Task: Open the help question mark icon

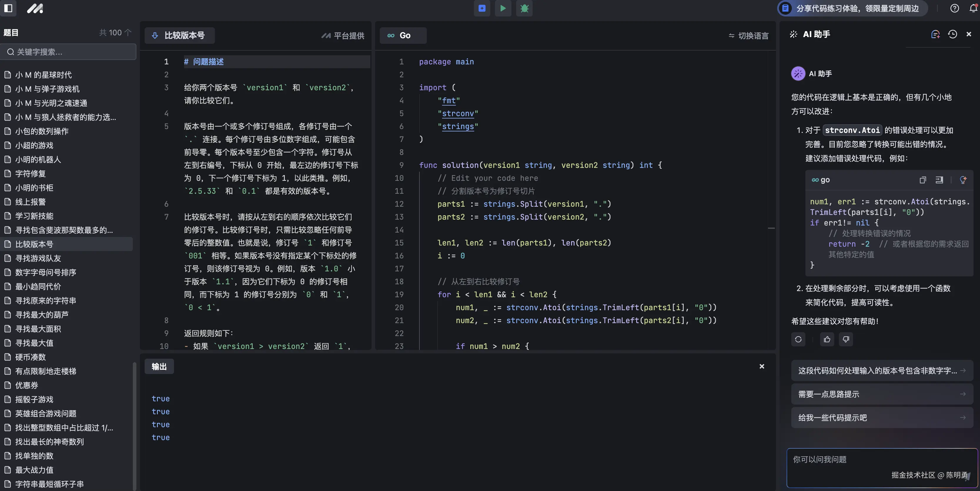Action: point(954,8)
